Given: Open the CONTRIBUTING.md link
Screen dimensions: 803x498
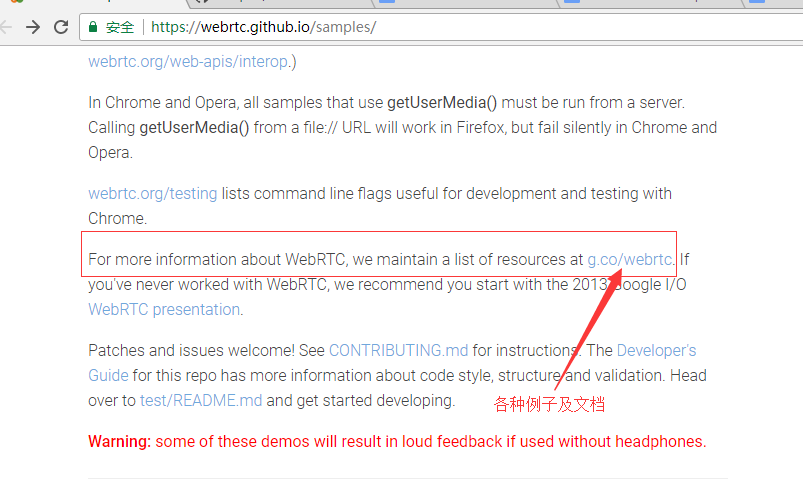Looking at the screenshot, I should 398,350.
